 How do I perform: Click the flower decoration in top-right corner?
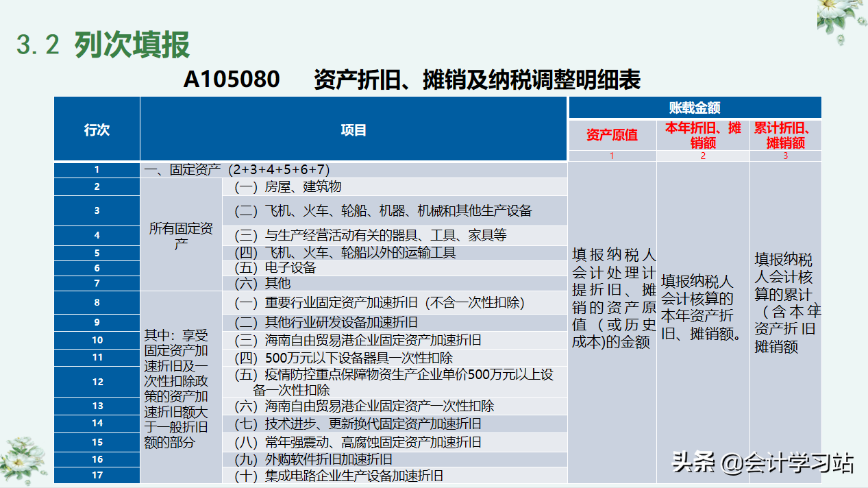pyautogui.click(x=834, y=19)
